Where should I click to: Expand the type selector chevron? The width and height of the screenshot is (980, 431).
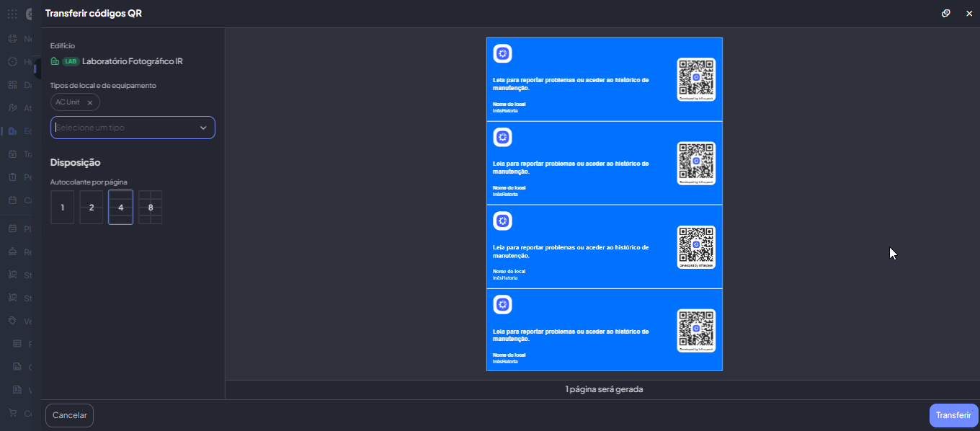tap(203, 128)
